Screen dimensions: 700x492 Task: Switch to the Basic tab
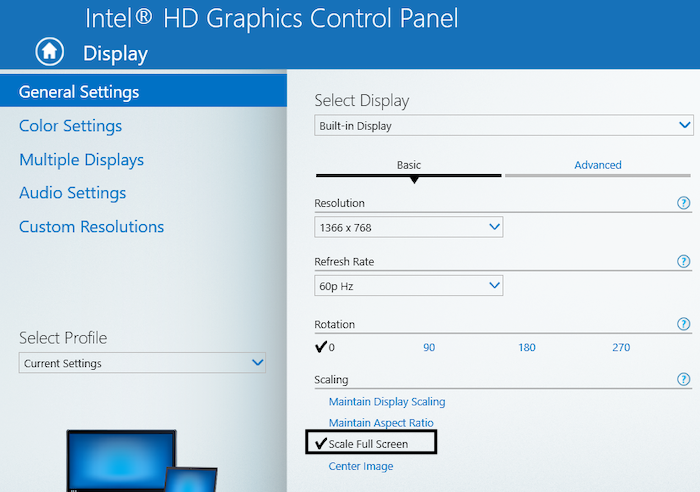409,165
